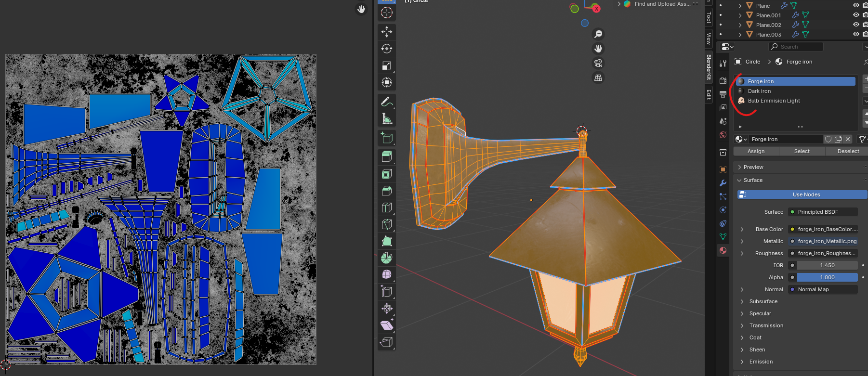Select the Edge Slide tool
868x376 pixels.
[387, 292]
